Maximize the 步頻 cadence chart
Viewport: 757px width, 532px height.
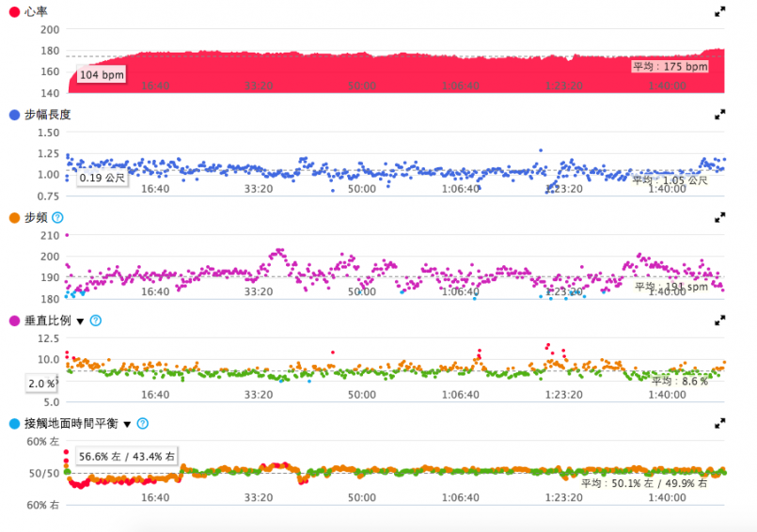pos(719,217)
